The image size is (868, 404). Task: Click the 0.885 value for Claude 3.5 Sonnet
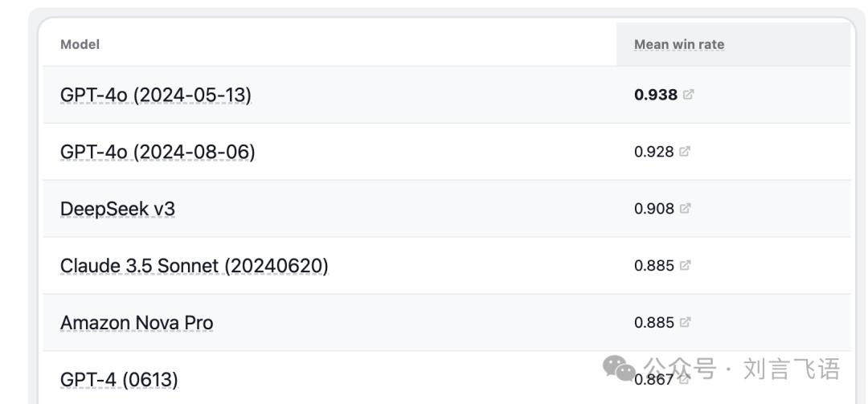(x=654, y=266)
